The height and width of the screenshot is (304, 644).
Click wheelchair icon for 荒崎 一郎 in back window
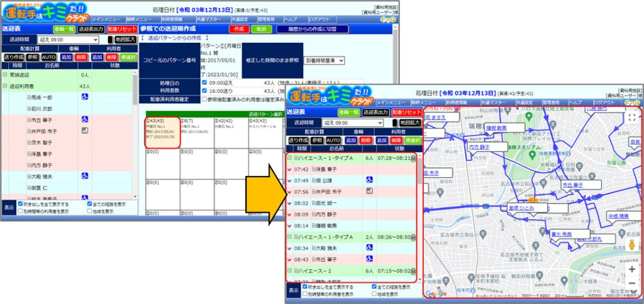click(x=85, y=97)
